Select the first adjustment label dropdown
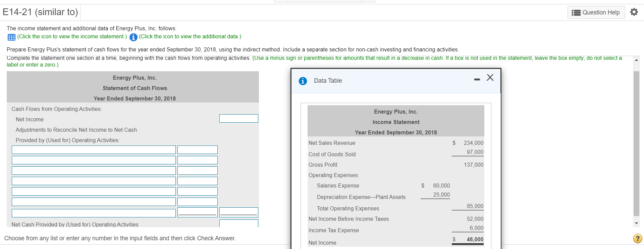Screen dimensions: 644x249 (94, 150)
